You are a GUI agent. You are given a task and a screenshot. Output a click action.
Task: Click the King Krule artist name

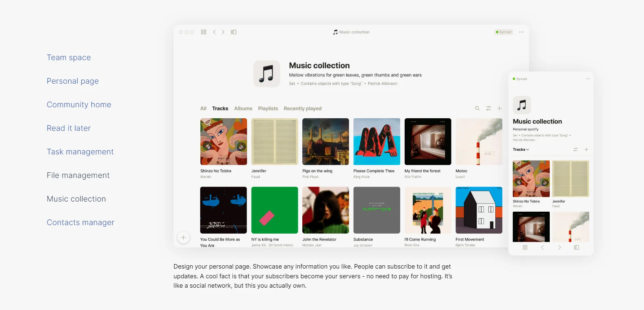[x=362, y=177]
